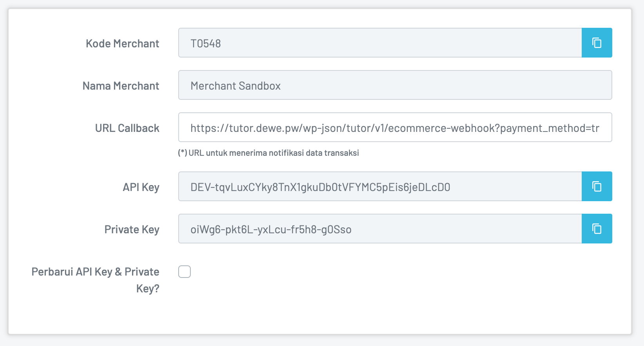Click the "API Key" label
Screen dimensions: 644x346
click(x=141, y=187)
